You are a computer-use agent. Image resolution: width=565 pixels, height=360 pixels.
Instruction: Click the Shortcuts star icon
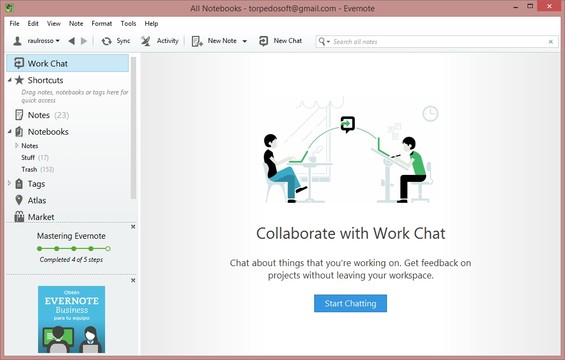tap(19, 80)
